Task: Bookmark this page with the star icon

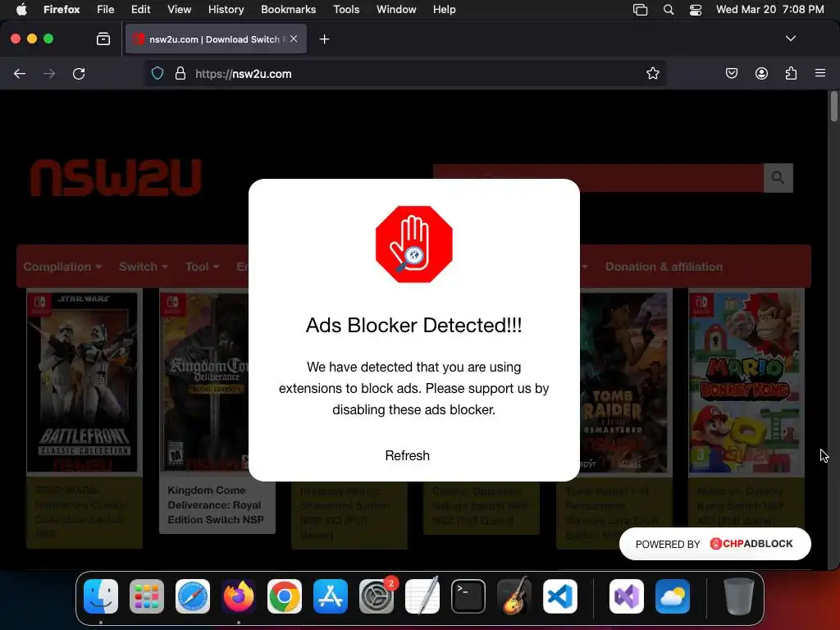Action: [652, 73]
